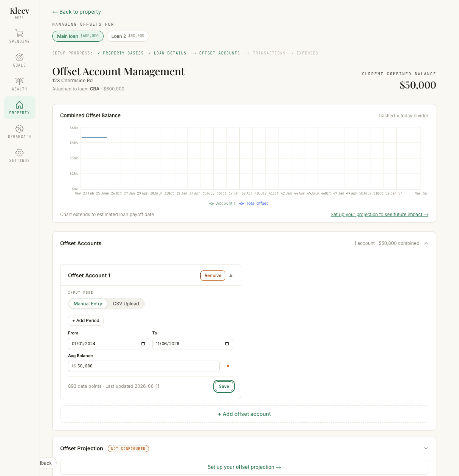Image resolution: width=459 pixels, height=476 pixels.
Task: Go to Transactions setup step
Action: coord(265,53)
